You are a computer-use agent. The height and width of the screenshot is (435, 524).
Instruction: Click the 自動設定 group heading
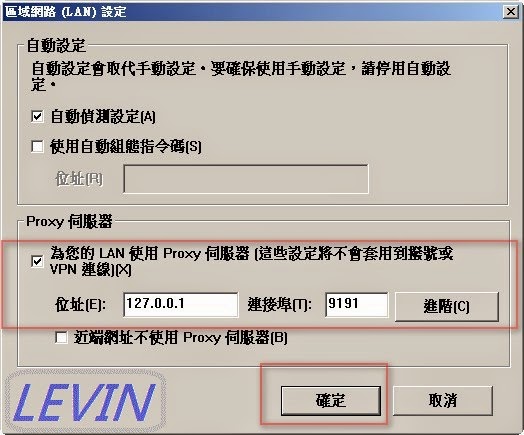(x=56, y=45)
